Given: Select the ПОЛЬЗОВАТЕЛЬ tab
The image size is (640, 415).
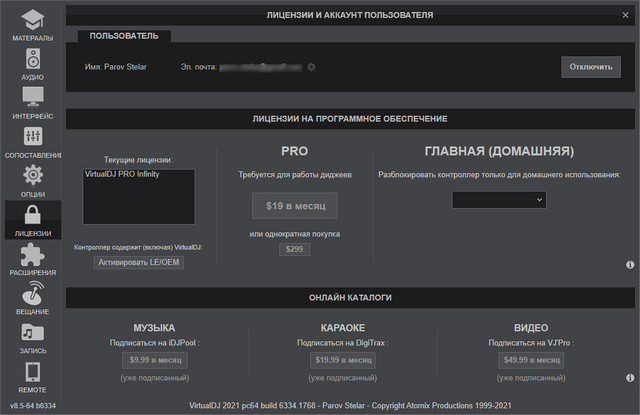Looking at the screenshot, I should (124, 36).
